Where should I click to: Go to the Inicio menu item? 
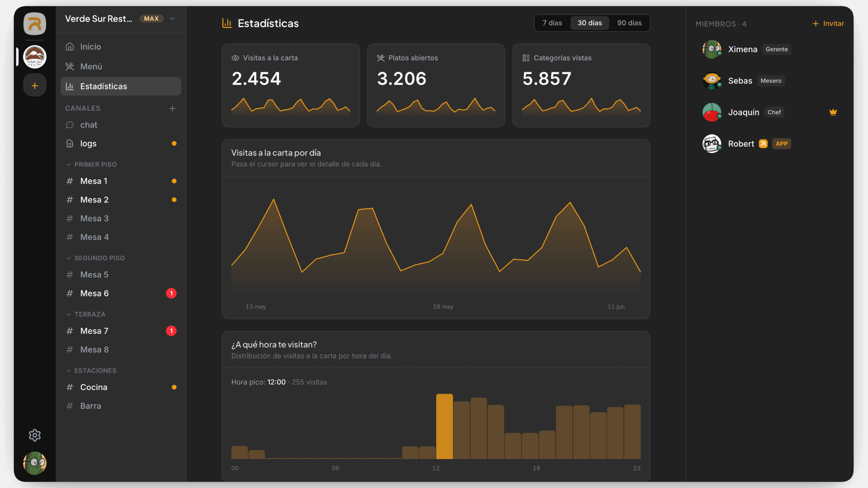(121, 47)
